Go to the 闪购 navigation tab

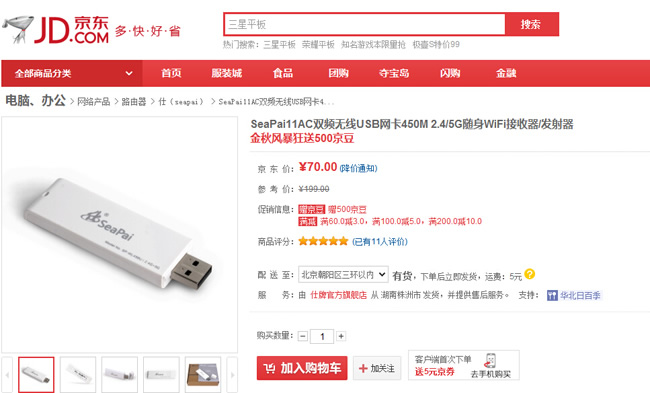click(450, 73)
